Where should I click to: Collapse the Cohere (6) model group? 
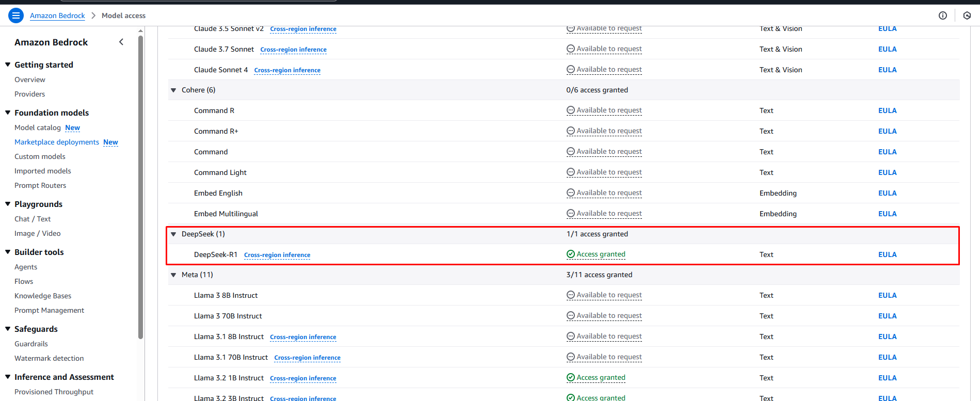173,90
